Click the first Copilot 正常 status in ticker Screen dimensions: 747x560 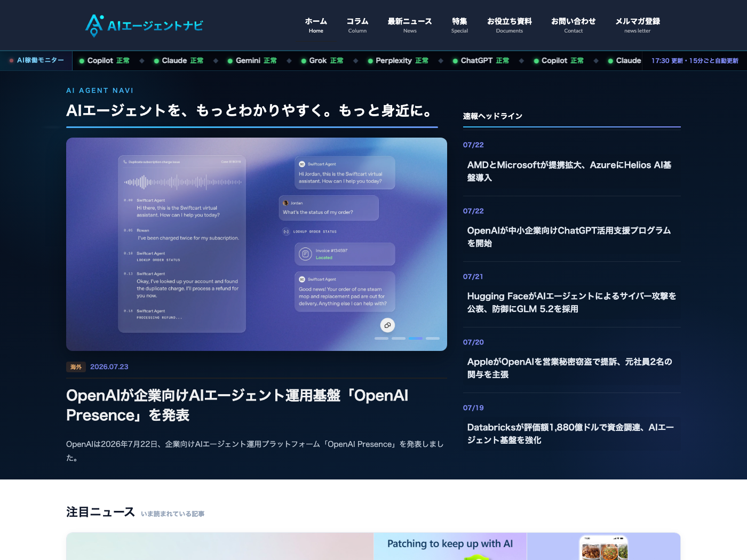(x=105, y=61)
